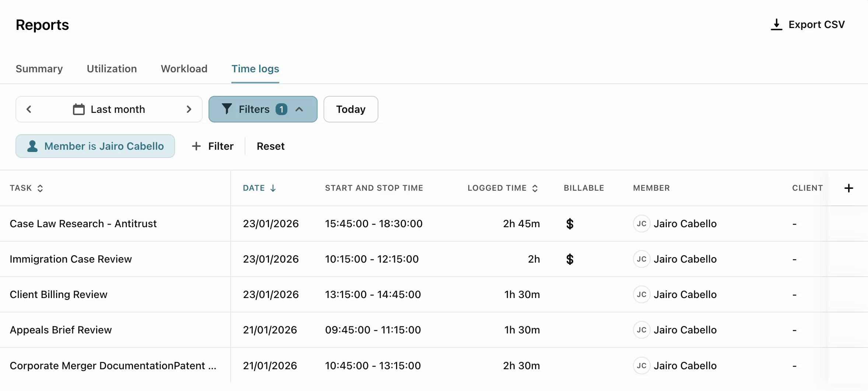Add a column using the plus icon
Viewport: 868px width, 391px height.
[x=848, y=188]
